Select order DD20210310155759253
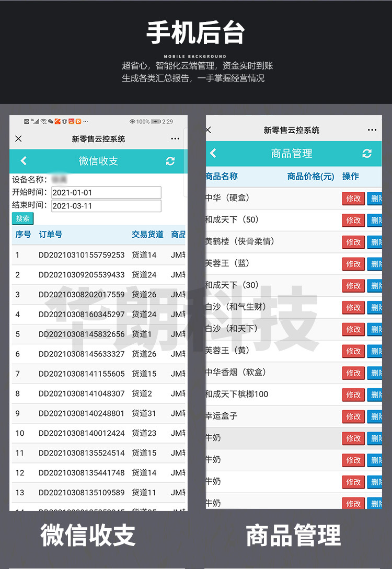 82,255
